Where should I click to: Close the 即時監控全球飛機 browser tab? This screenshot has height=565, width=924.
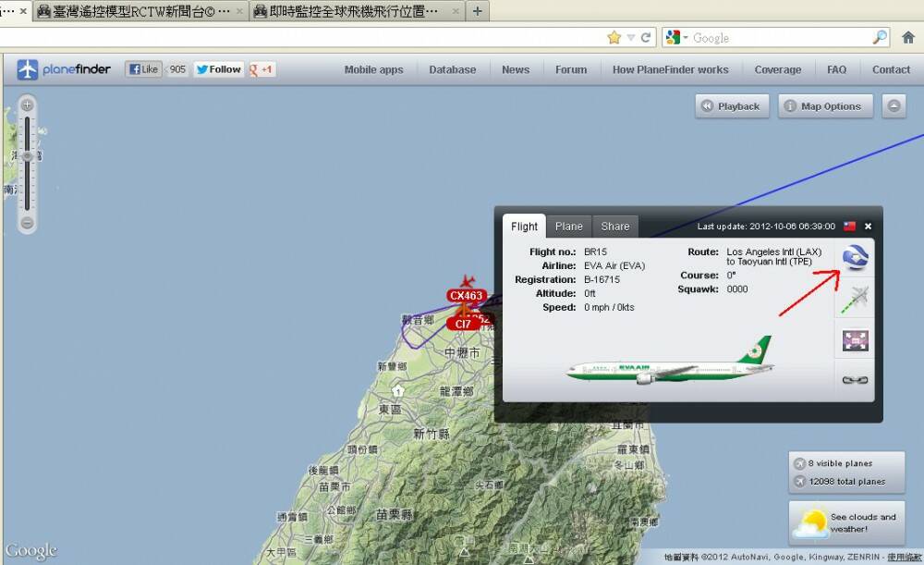tap(456, 11)
